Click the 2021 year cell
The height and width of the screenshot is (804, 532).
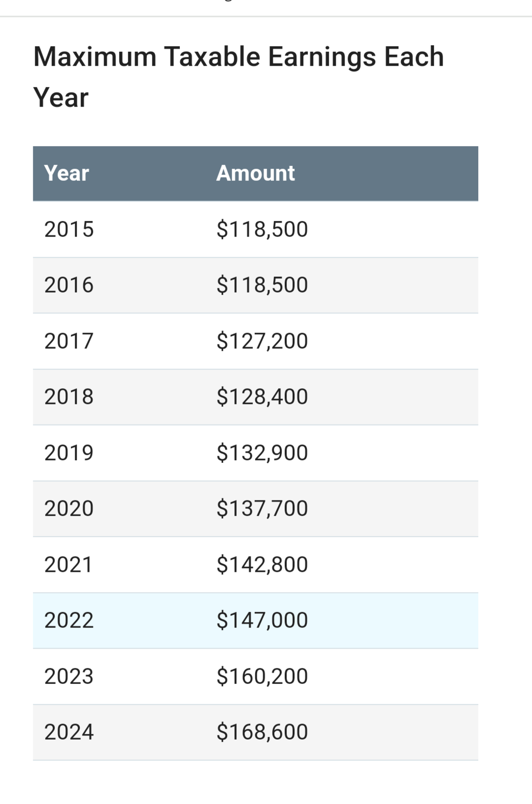[68, 565]
